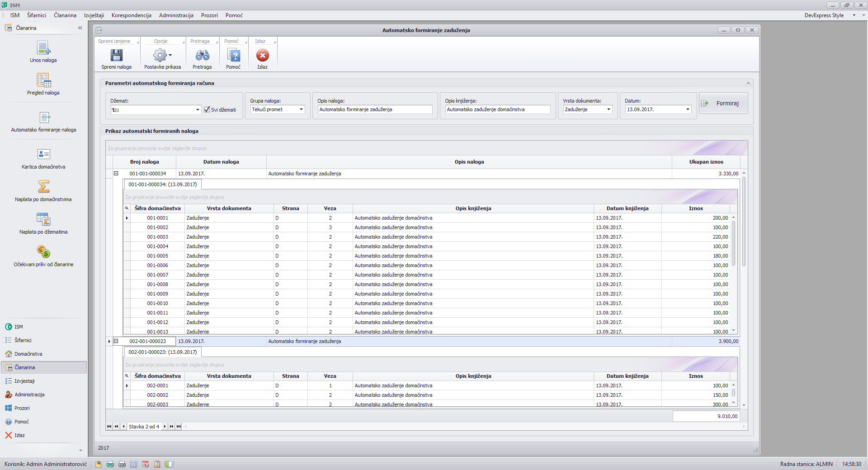Click the Opis knjiženja input field
The image size is (868, 470).
point(498,109)
